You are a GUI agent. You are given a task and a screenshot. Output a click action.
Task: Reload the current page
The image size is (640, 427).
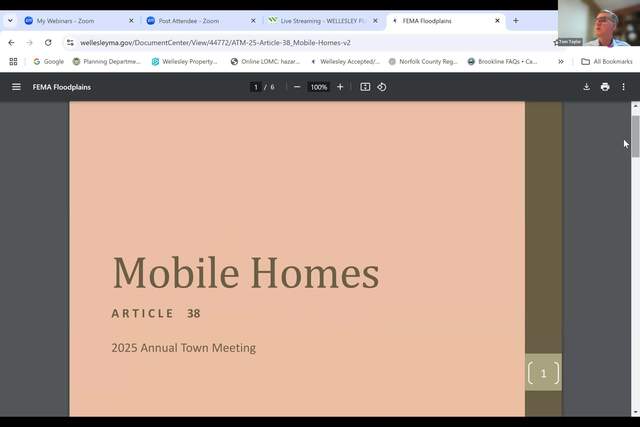click(x=48, y=43)
